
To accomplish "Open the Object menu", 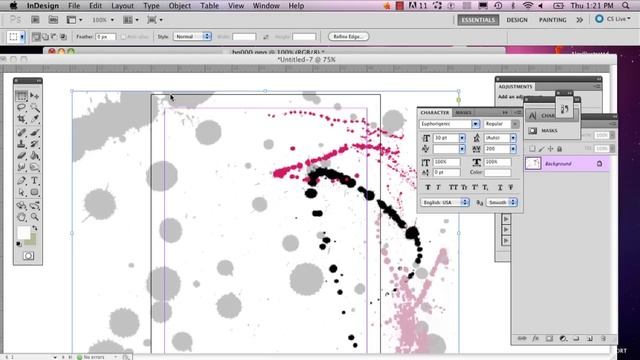I will 180,6.
